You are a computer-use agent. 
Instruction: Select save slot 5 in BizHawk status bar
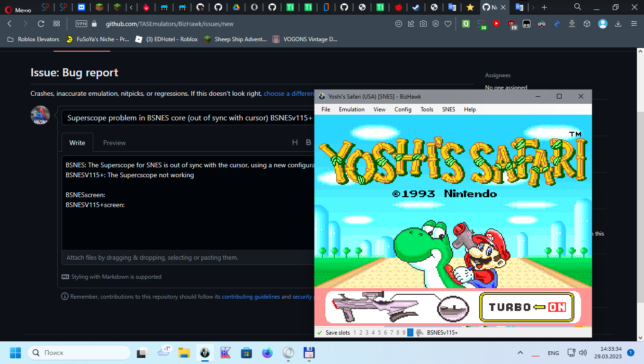(379, 332)
